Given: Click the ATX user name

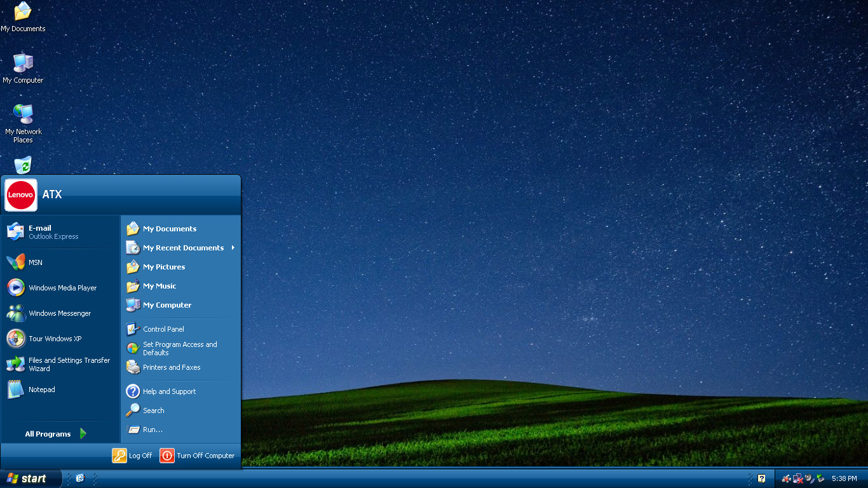Looking at the screenshot, I should (52, 194).
